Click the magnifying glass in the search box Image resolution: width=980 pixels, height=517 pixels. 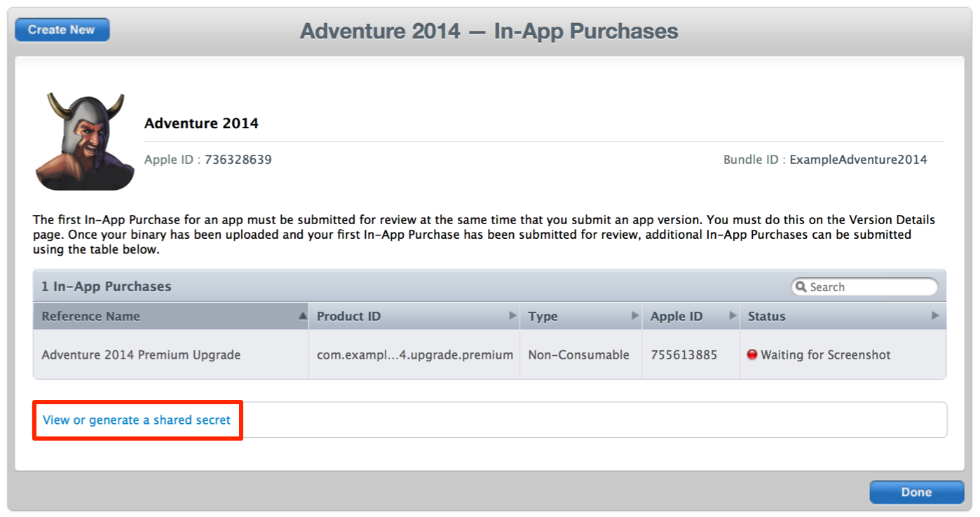coord(801,287)
